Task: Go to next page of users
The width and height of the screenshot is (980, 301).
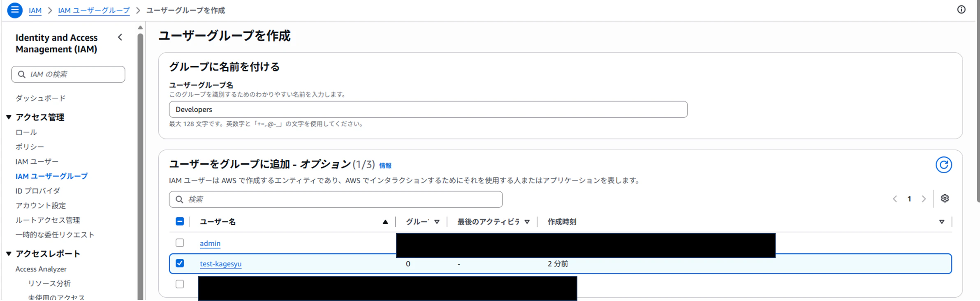Action: [924, 199]
